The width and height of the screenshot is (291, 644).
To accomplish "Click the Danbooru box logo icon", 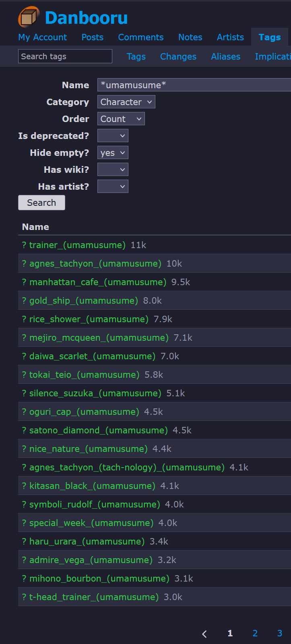I will 29,17.
